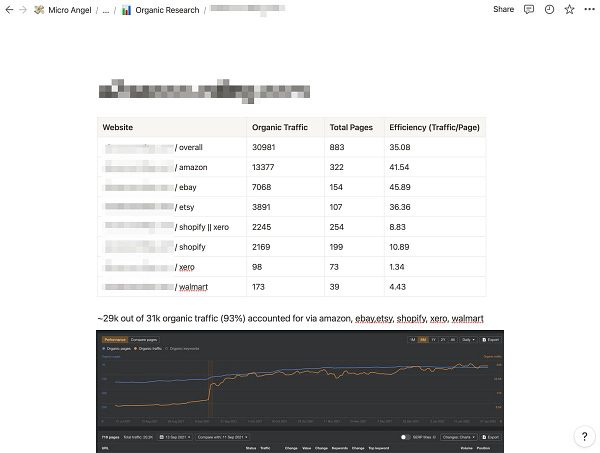Click the '/ overall' website cell
600x453 pixels.
click(172, 147)
